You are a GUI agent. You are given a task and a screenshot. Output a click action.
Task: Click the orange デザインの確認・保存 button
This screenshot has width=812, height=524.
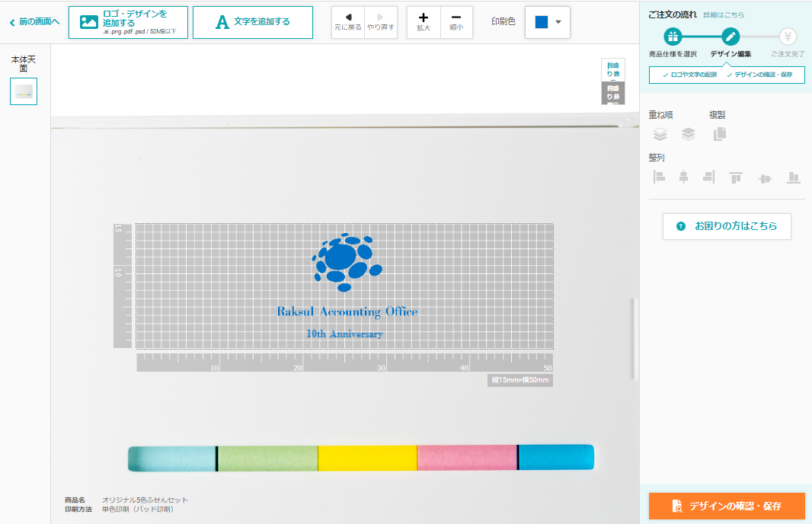click(727, 506)
